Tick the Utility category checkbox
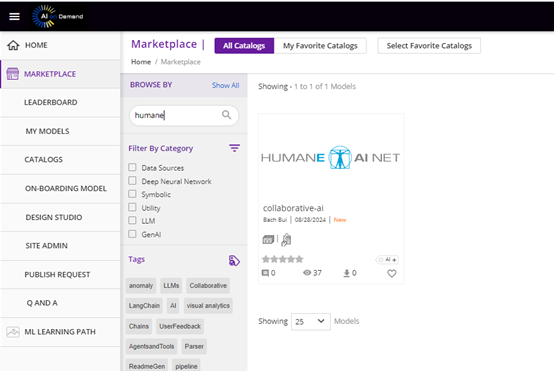Image resolution: width=554 pixels, height=371 pixels. point(132,207)
